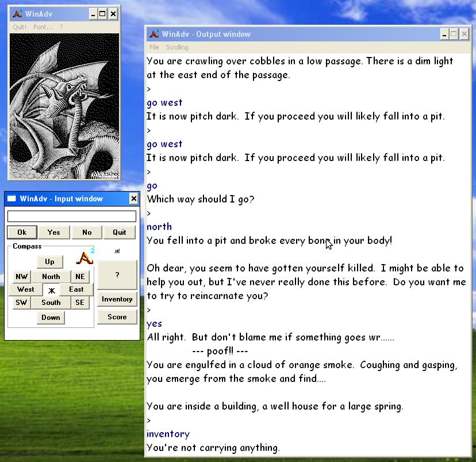Click WinAdv app icon in main window title bar
The width and height of the screenshot is (476, 462).
(x=17, y=14)
